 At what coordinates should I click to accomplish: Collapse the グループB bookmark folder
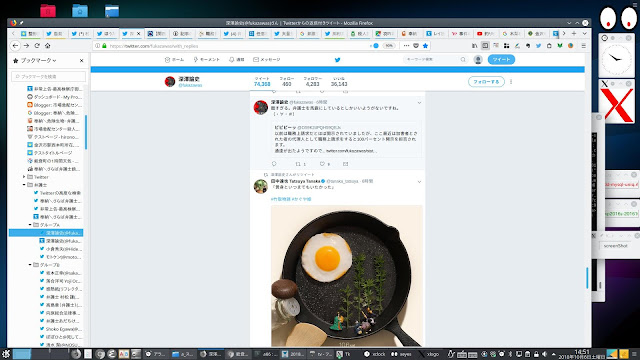pyautogui.click(x=30, y=265)
